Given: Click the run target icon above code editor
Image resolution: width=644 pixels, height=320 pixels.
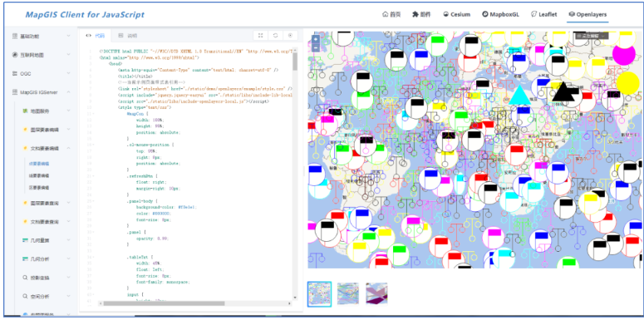Looking at the screenshot, I should 290,36.
